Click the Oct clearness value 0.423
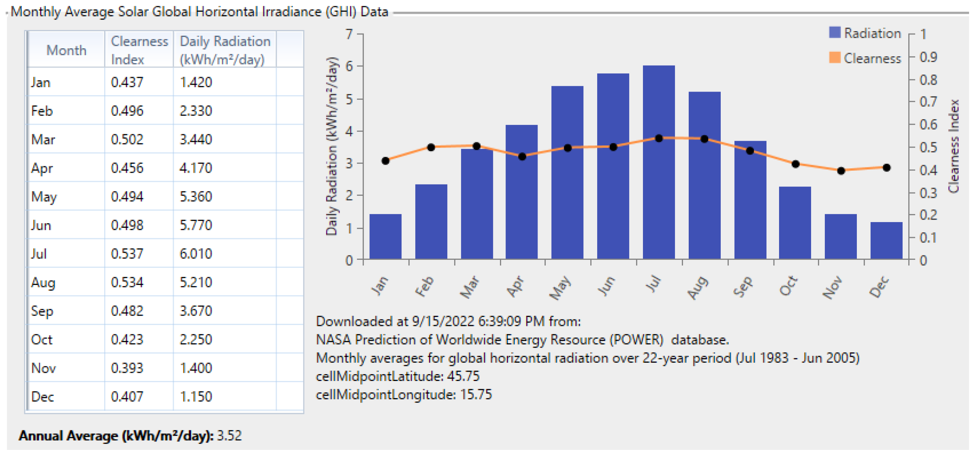The width and height of the screenshot is (980, 458). 127,339
